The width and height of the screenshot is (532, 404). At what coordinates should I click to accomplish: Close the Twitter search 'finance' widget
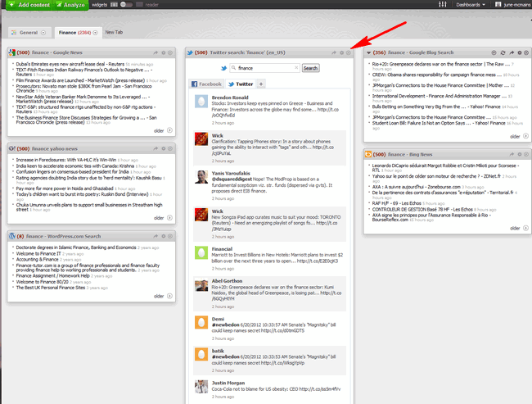coord(349,52)
